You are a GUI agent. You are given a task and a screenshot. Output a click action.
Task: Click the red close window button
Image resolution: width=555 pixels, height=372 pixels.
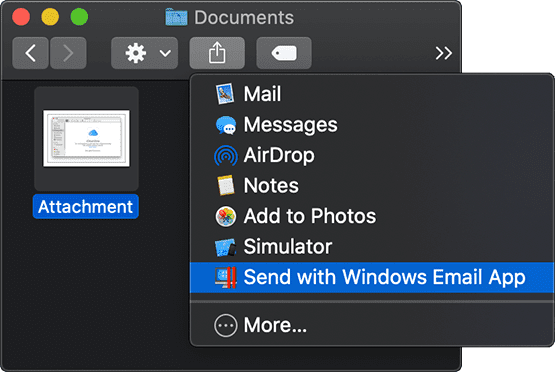coord(21,17)
